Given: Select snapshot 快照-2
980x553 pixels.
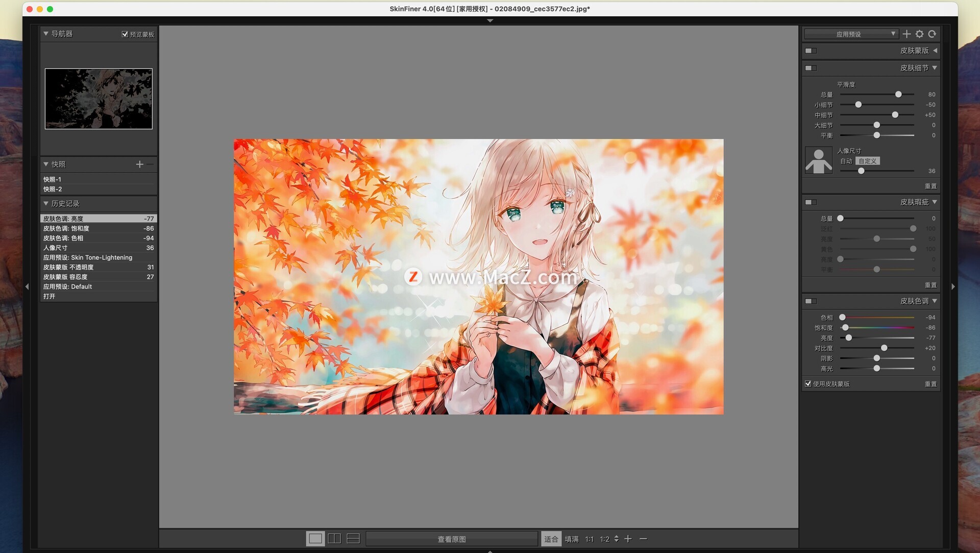Looking at the screenshot, I should point(99,189).
